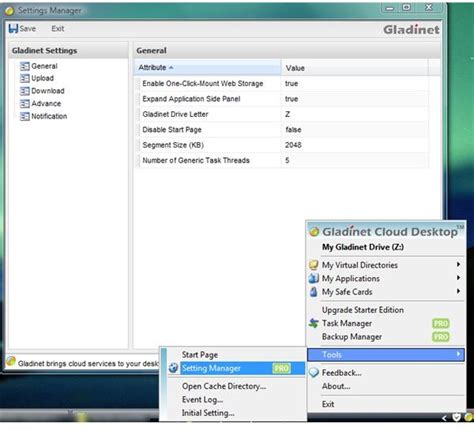
Task: Click Gladinet Cloud Desktop header logo icon
Action: 314,232
